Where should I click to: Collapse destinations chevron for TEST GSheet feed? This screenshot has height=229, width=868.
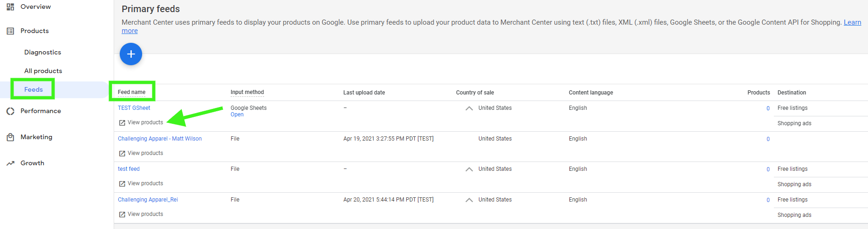pyautogui.click(x=469, y=108)
